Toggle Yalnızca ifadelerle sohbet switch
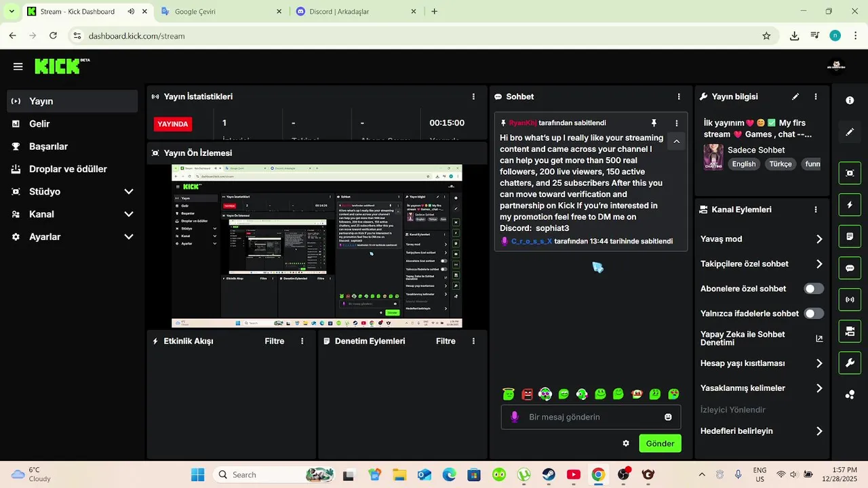 (814, 314)
